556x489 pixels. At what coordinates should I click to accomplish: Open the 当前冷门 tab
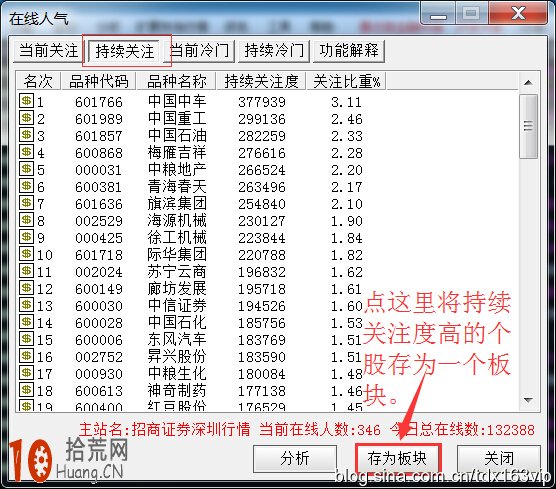tap(200, 51)
